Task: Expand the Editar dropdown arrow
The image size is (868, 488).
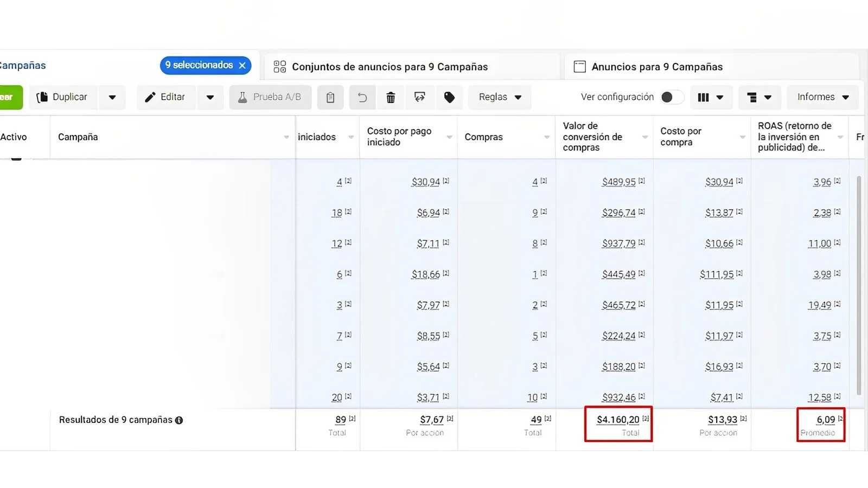Action: (210, 98)
